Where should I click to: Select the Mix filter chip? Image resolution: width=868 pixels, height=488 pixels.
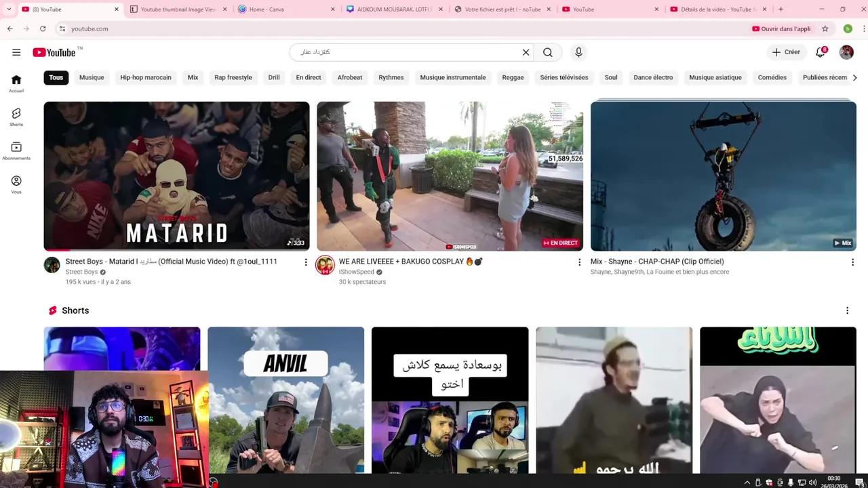coord(193,77)
